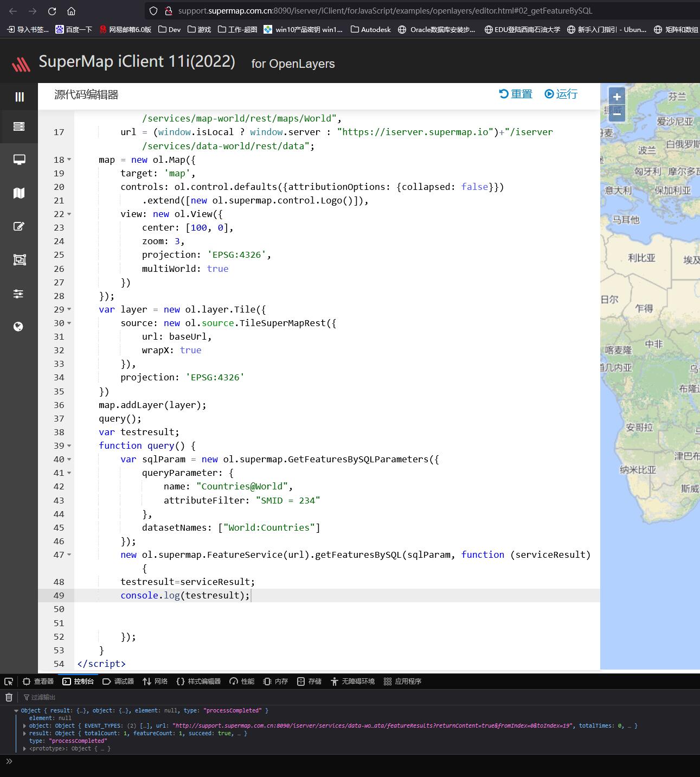Zoom out on the map
This screenshot has height=777, width=700.
coord(616,113)
